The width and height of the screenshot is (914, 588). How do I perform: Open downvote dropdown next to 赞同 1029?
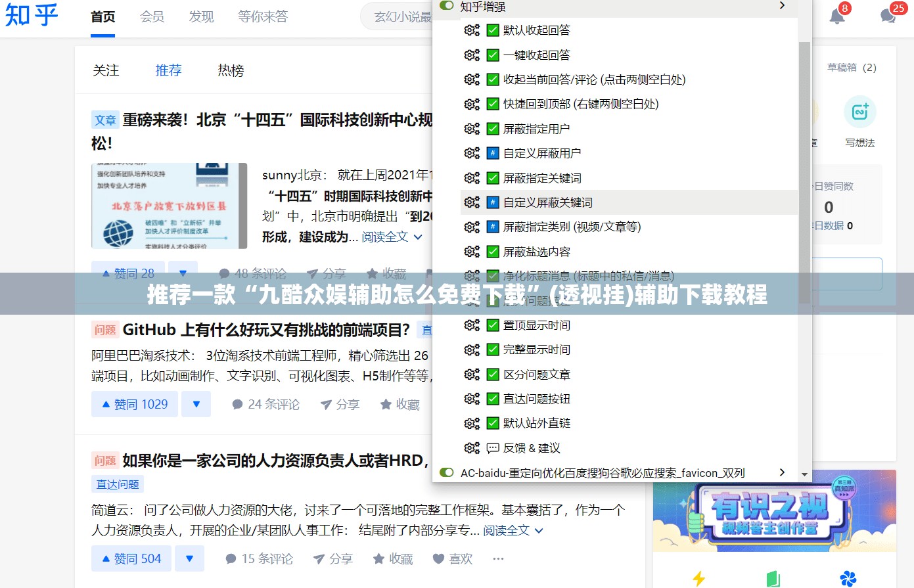pos(196,404)
